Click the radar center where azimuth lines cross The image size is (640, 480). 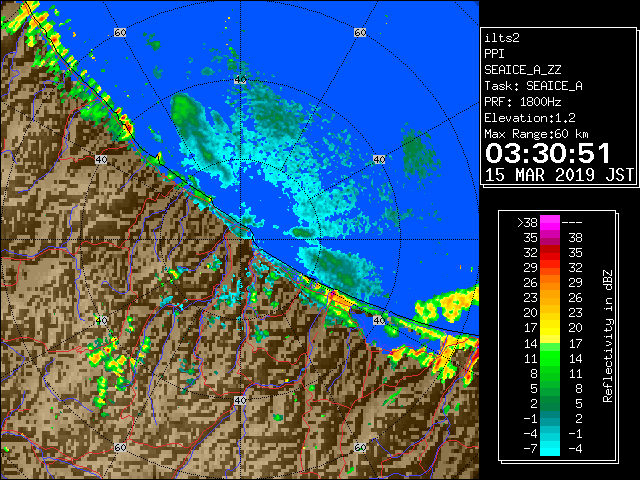click(240, 240)
